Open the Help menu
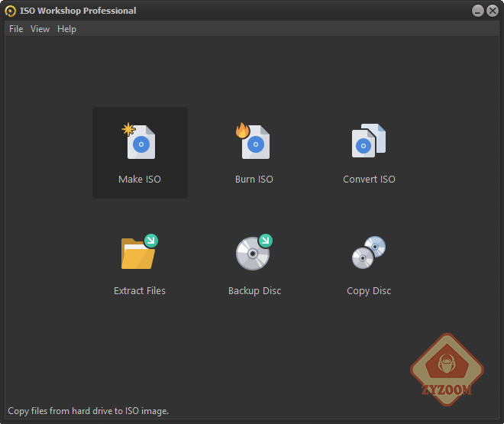Screen dimensions: 504x424 coord(66,29)
